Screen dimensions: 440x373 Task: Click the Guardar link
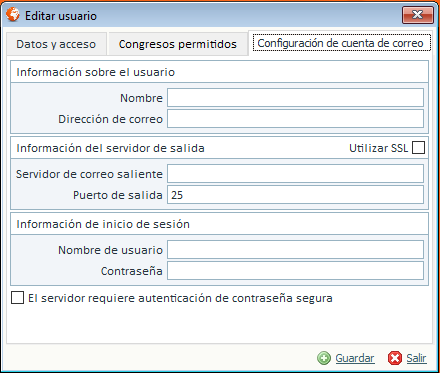(x=355, y=358)
